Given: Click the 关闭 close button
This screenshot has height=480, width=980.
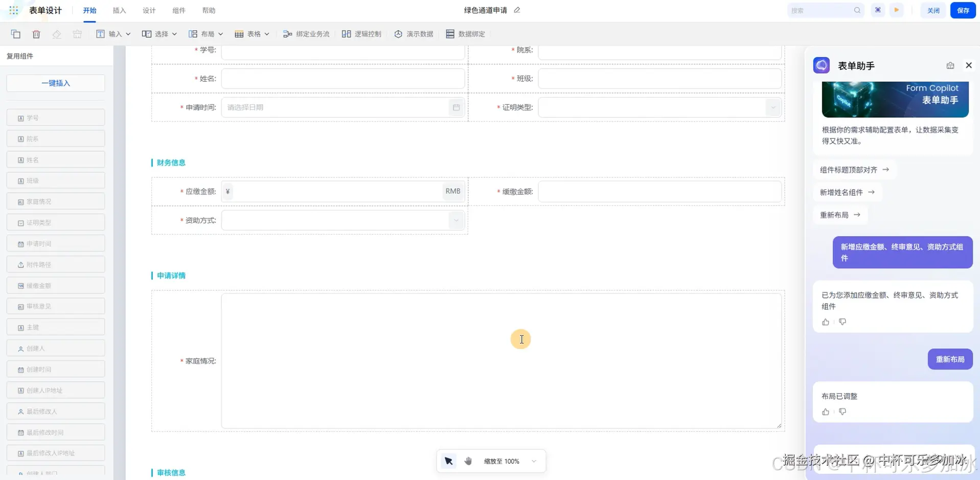Looking at the screenshot, I should [933, 10].
